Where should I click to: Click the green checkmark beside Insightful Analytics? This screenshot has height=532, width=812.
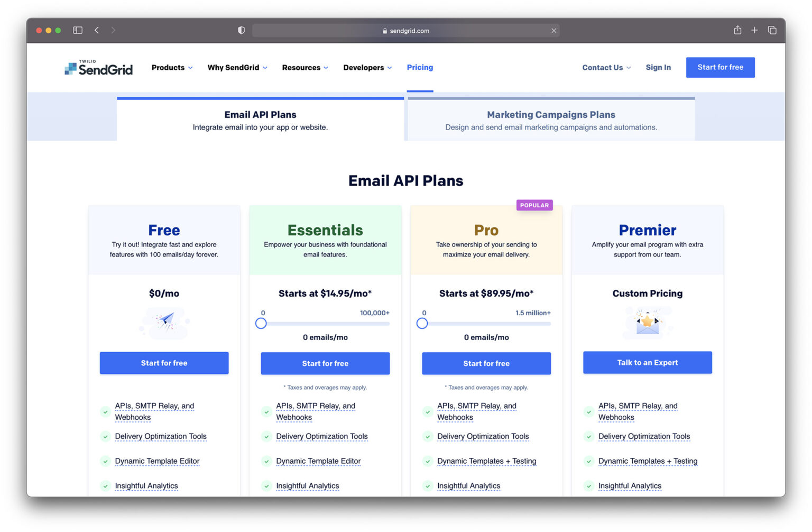(105, 485)
